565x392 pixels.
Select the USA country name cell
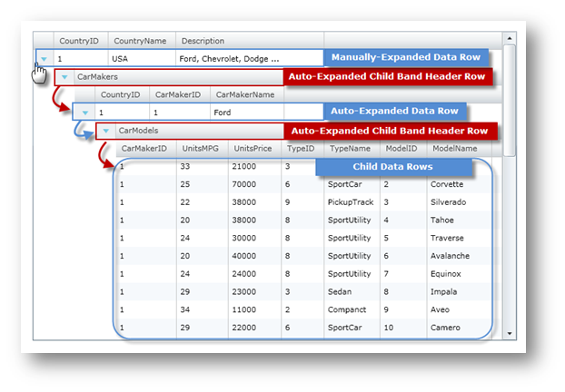[120, 59]
